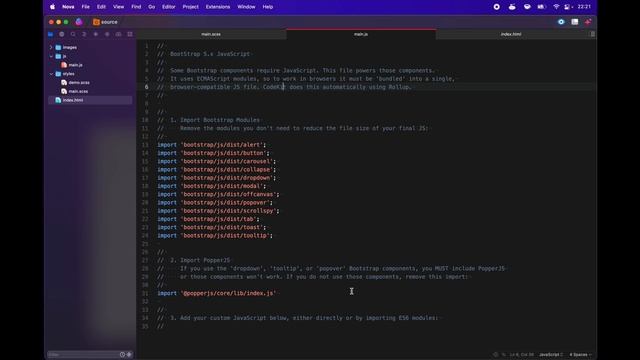The image size is (640, 360).
Task: Open the second sidebar pane icon
Action: click(x=62, y=34)
